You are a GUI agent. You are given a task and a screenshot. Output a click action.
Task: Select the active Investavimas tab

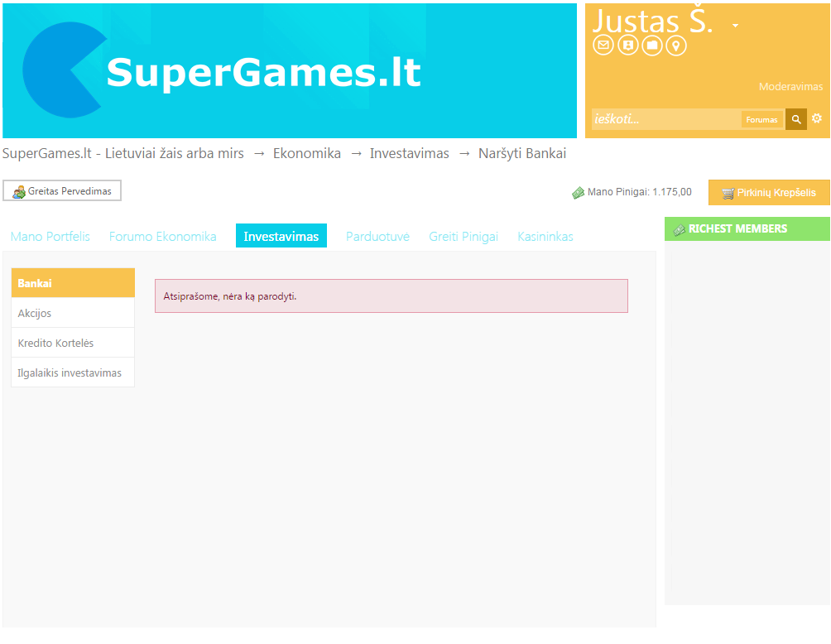281,236
